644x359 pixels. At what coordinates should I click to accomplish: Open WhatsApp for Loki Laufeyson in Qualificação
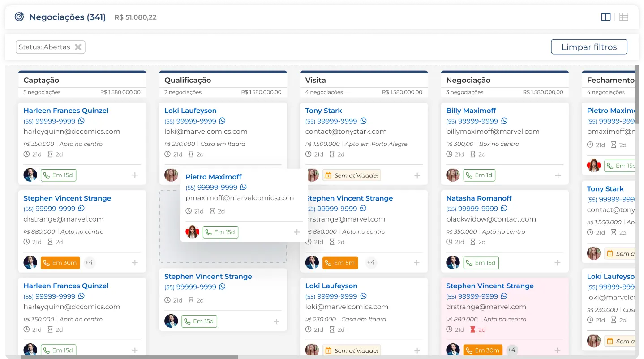222,121
